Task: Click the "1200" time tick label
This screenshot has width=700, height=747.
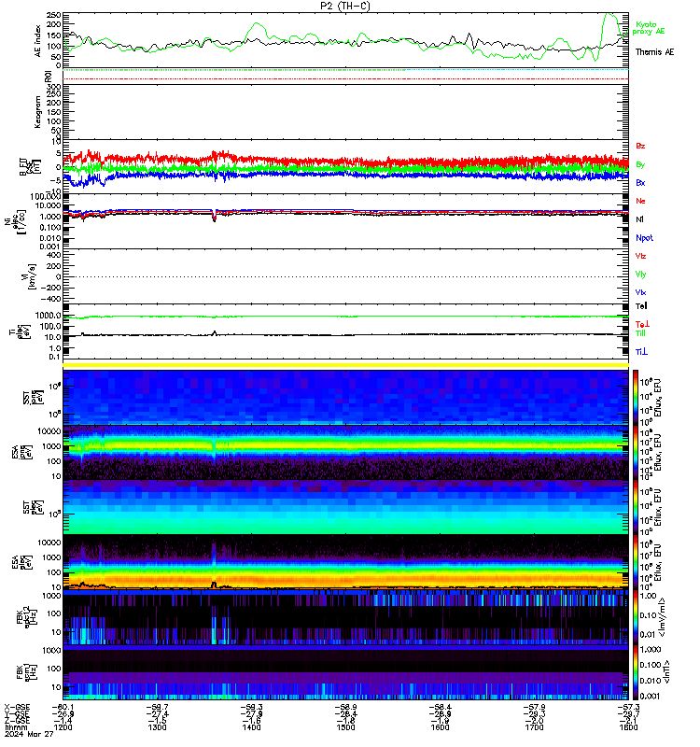Action: coord(63,727)
